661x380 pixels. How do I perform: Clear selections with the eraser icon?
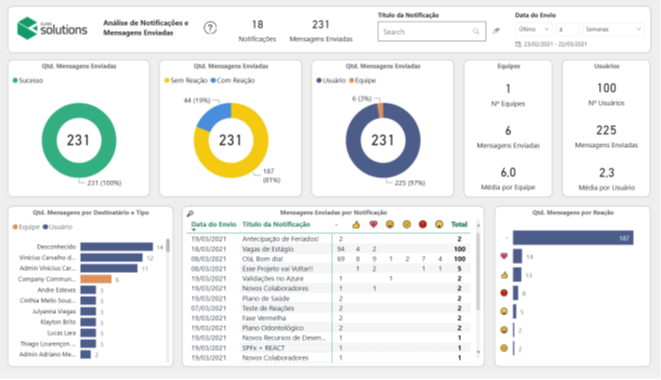point(497,31)
